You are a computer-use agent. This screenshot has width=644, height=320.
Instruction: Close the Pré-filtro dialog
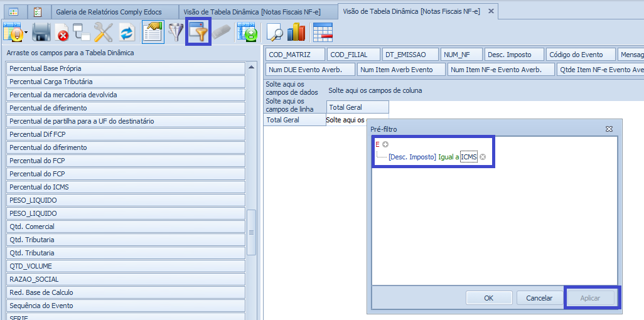pos(609,129)
